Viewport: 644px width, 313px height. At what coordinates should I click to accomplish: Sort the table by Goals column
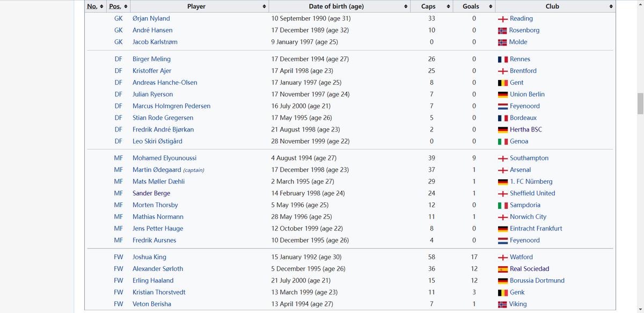(x=491, y=6)
